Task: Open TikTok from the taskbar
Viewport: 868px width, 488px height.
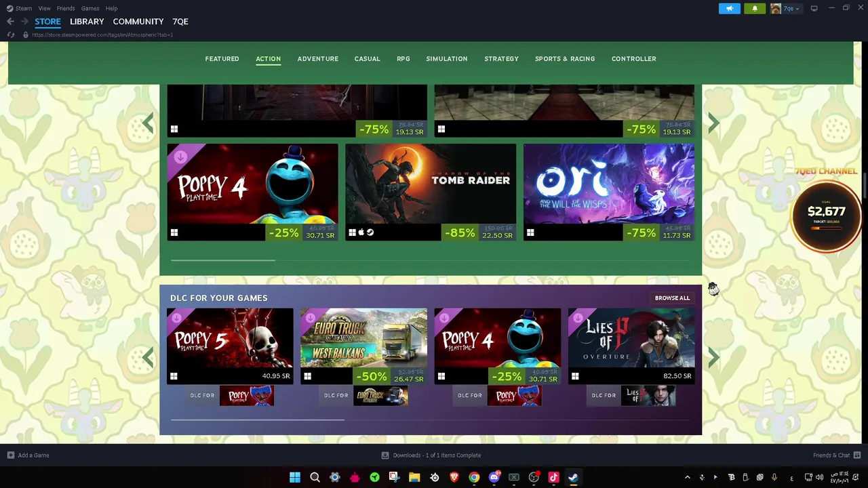Action: (x=553, y=478)
